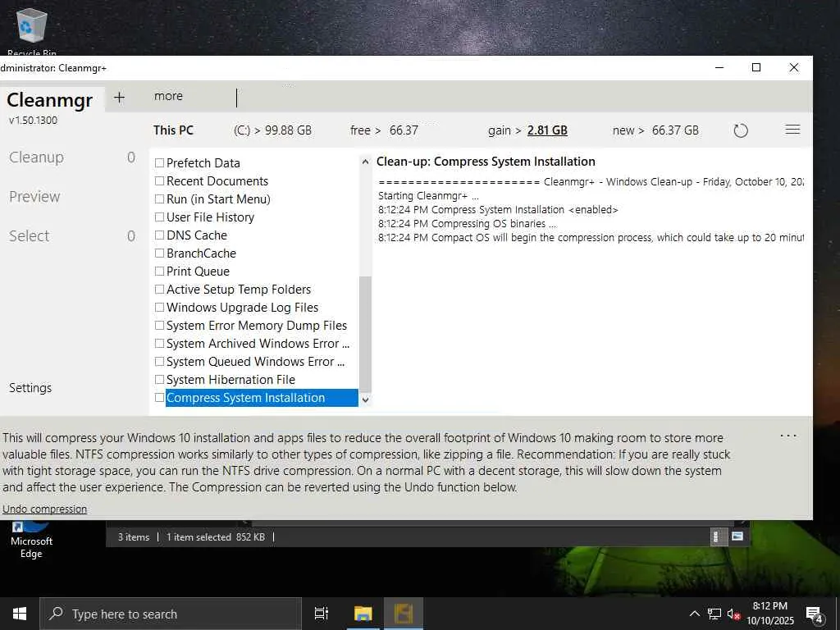Click in the taskbar search box
Screen dimensions: 840x630
pyautogui.click(x=171, y=614)
